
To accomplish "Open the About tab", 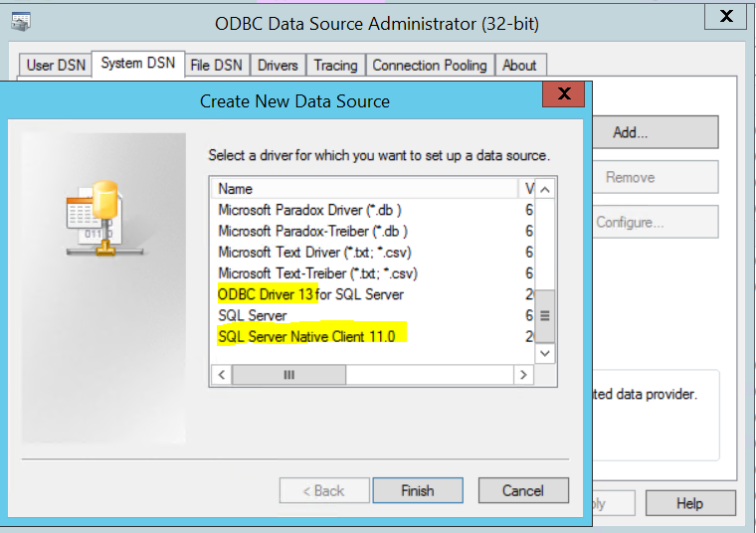I will (519, 65).
